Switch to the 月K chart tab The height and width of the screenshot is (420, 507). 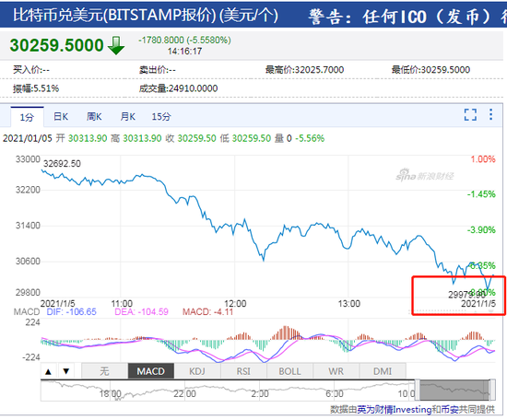click(x=128, y=117)
